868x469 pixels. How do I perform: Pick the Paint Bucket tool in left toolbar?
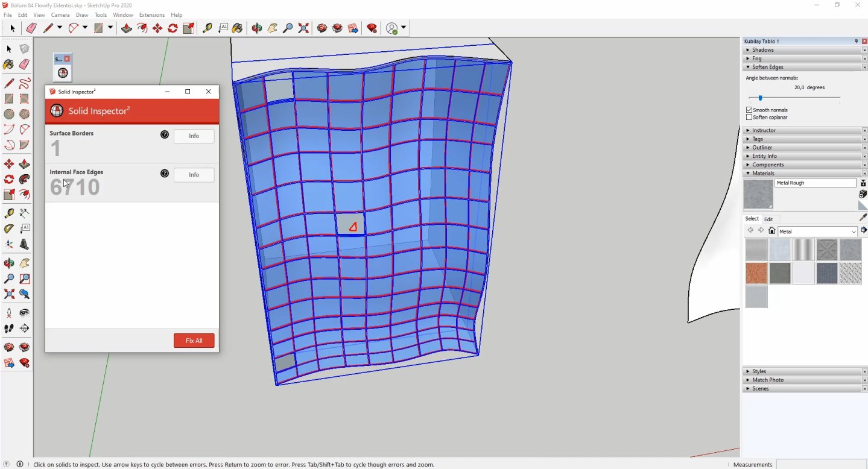(8, 65)
